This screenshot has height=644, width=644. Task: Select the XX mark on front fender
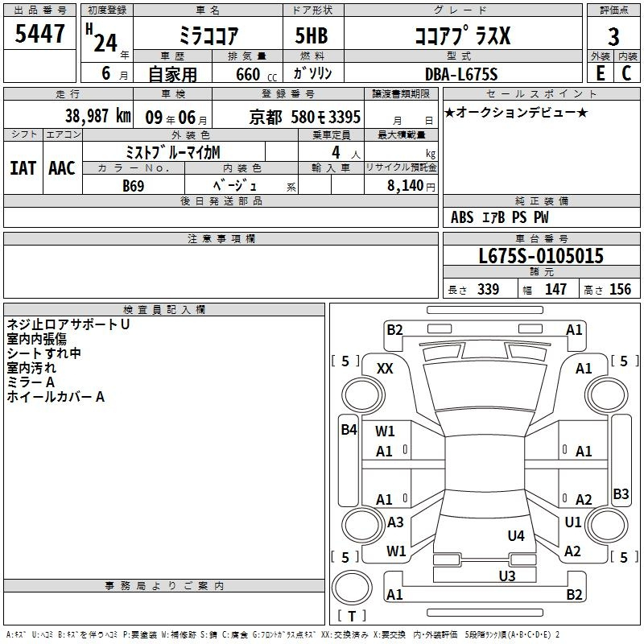click(385, 369)
